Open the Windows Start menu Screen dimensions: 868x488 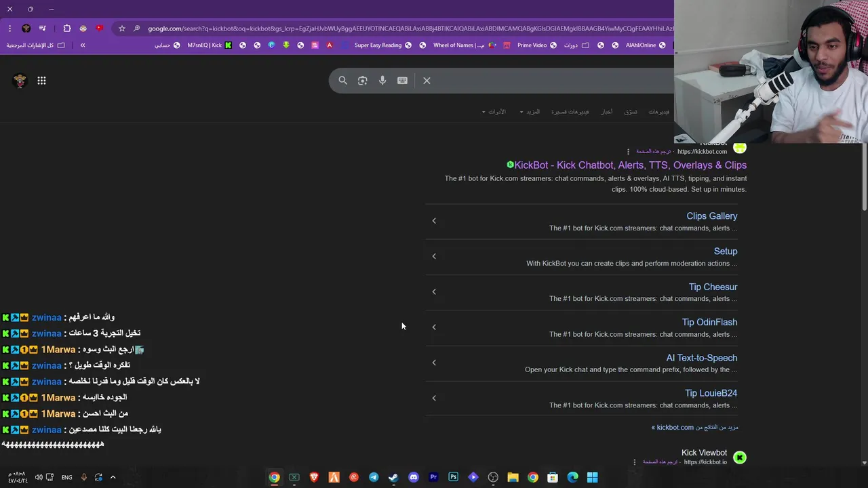[593, 478]
